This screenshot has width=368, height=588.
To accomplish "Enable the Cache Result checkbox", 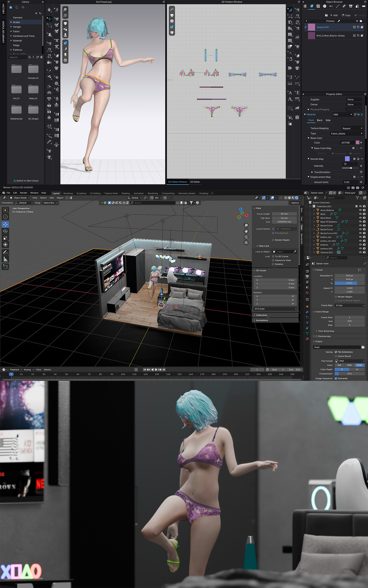I will point(336,356).
